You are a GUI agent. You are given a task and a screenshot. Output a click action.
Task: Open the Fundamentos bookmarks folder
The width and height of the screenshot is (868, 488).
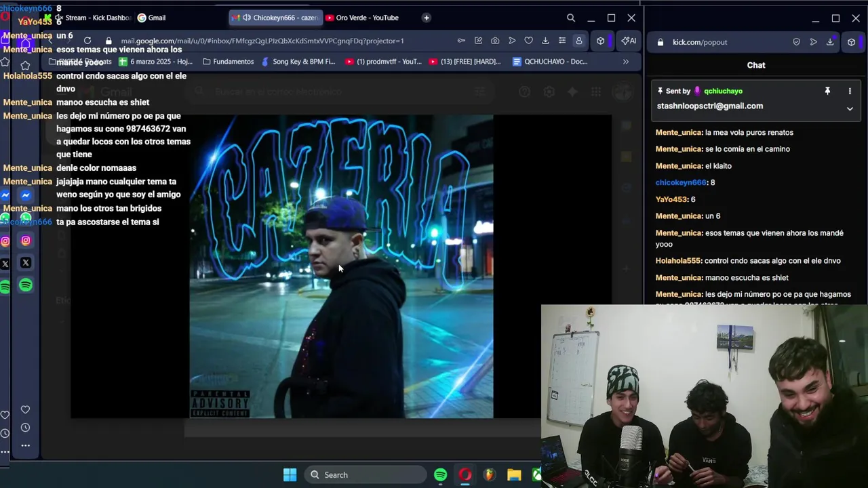[228, 62]
